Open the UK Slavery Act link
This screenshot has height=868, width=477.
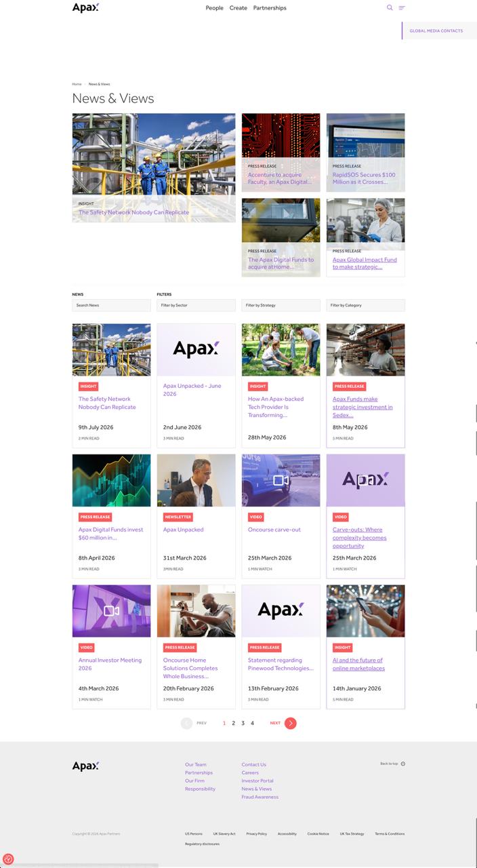[x=224, y=833]
